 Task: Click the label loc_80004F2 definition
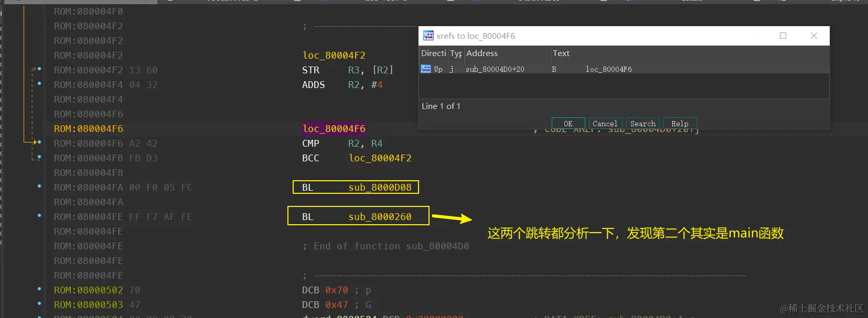pyautogui.click(x=334, y=56)
